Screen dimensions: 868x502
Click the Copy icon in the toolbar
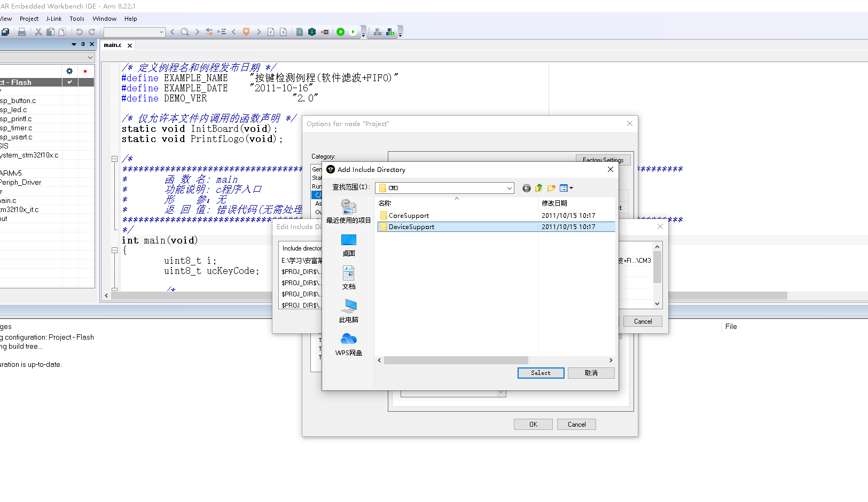50,32
